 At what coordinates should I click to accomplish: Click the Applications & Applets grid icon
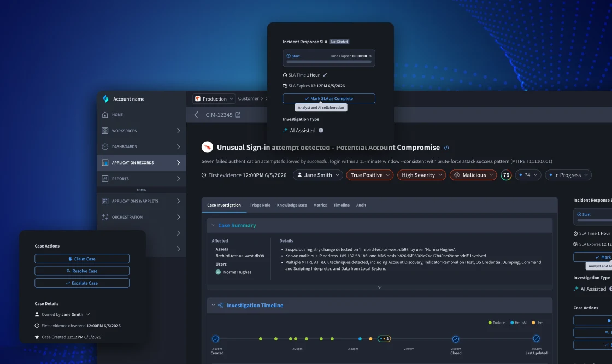105,201
